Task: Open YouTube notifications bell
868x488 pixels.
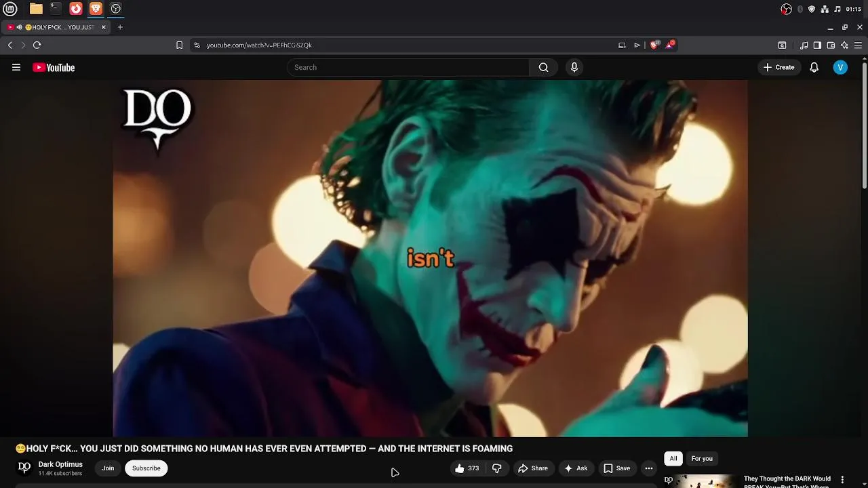Action: tap(814, 67)
